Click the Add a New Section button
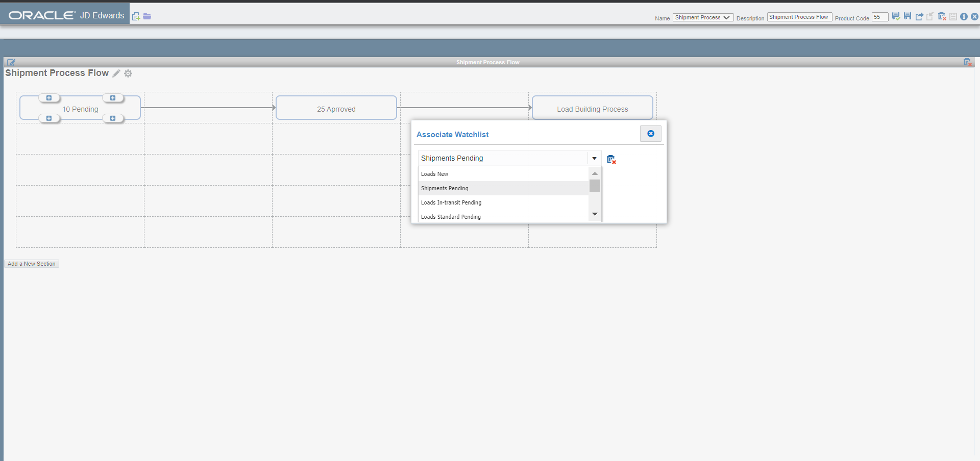980x461 pixels. (x=32, y=264)
